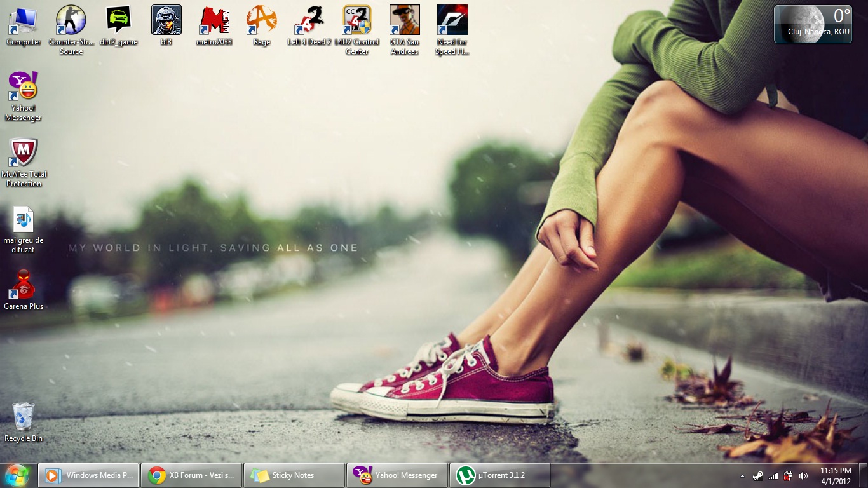This screenshot has width=868, height=488.
Task: Select the Left 4 Dead 2 shortcut
Action: tap(309, 21)
